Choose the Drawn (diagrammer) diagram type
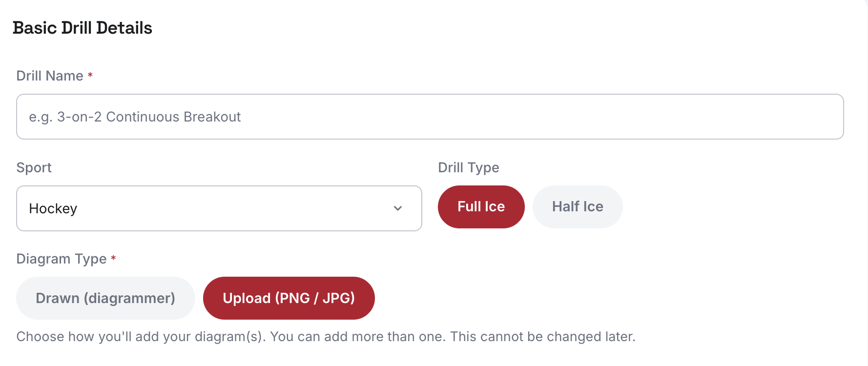This screenshot has height=366, width=868. 105,298
